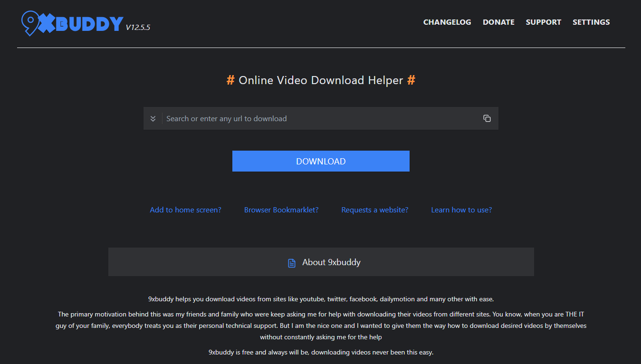
Task: Click the sentence starting '9xbuddy helps you download'
Action: [x=321, y=299]
